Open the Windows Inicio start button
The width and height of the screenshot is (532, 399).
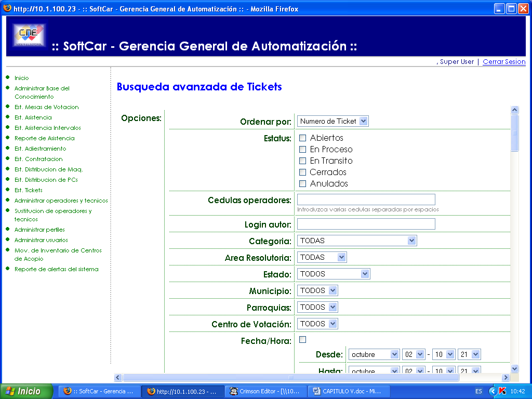[x=26, y=391]
